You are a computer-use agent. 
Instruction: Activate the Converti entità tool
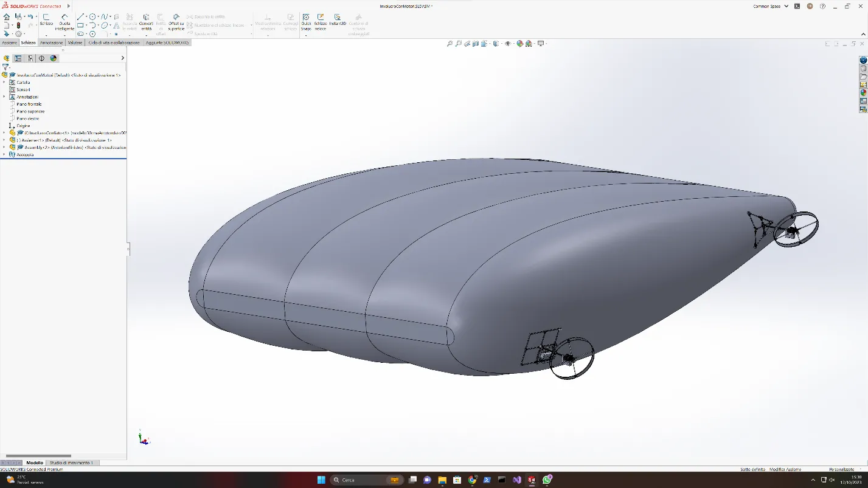pyautogui.click(x=146, y=22)
